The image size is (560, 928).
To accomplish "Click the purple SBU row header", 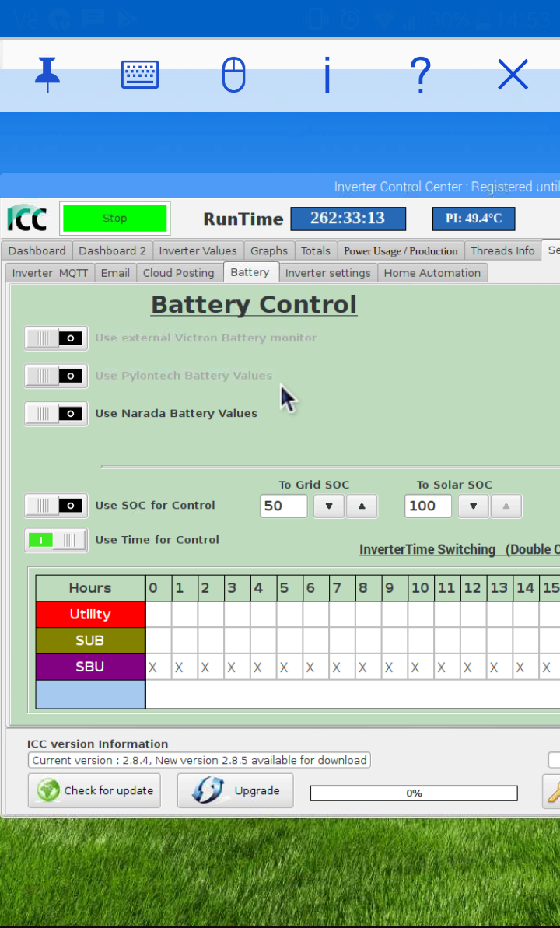I will tap(90, 667).
